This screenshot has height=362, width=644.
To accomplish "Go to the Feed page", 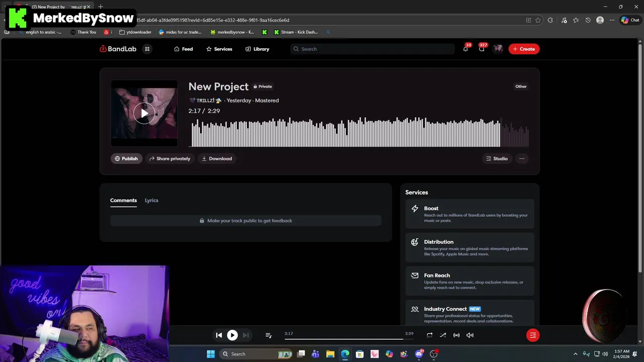I will coord(184,49).
